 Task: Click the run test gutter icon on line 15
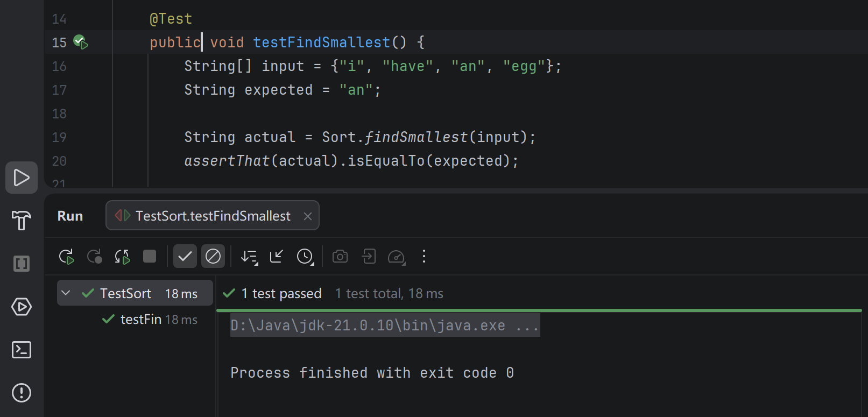pos(81,42)
